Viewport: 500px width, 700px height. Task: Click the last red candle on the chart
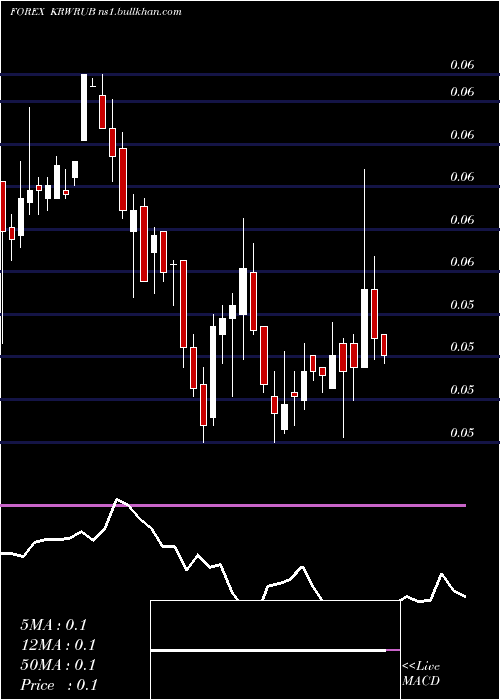coord(384,345)
